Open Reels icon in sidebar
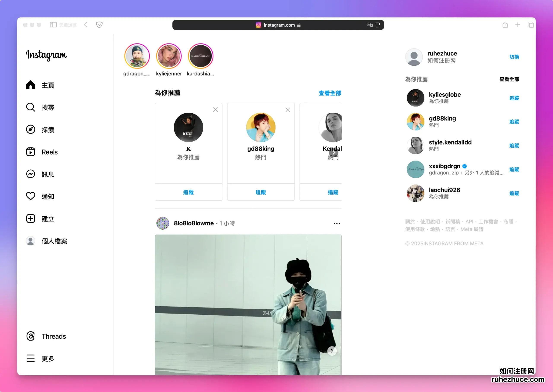The width and height of the screenshot is (553, 392). [30, 152]
